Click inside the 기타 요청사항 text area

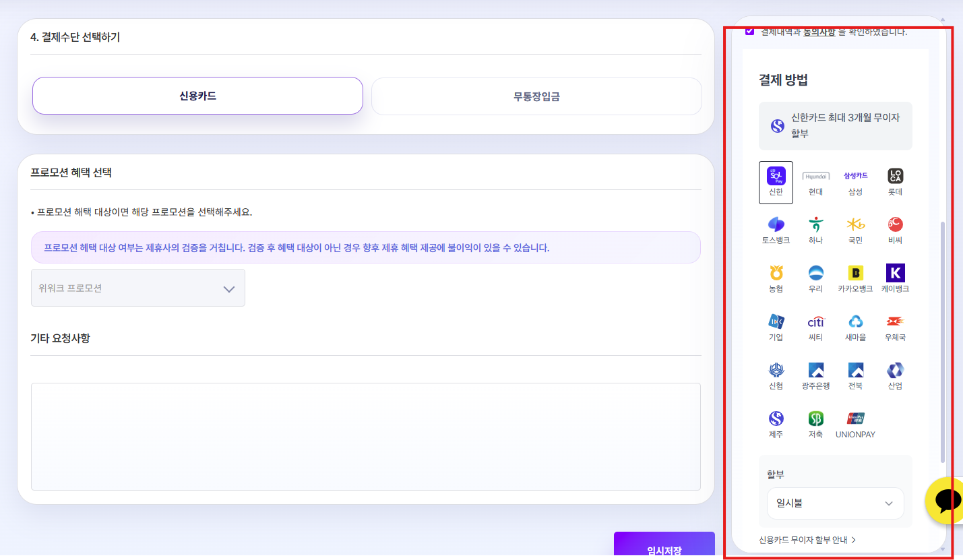click(x=366, y=437)
